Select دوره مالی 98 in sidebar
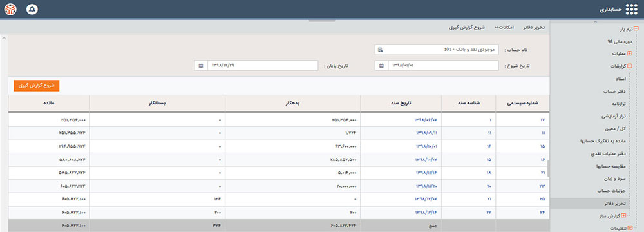Screen dimensions: 644x232 [x=620, y=41]
